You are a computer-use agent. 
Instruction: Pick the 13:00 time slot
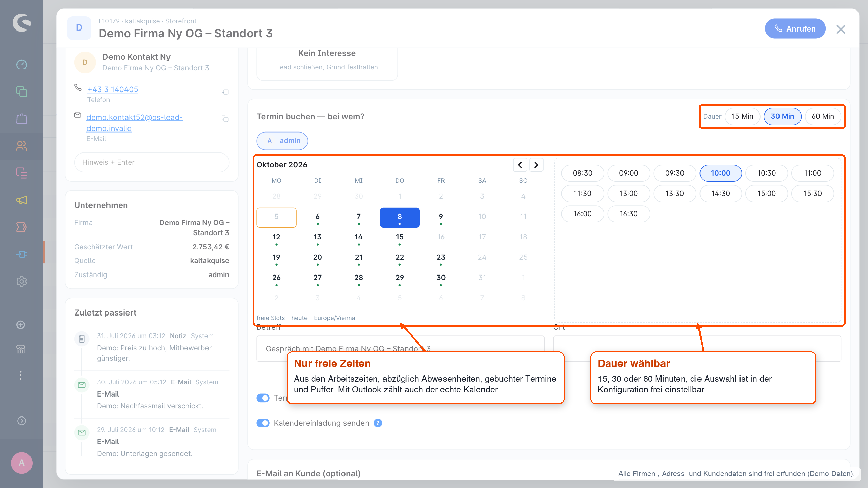[629, 194]
